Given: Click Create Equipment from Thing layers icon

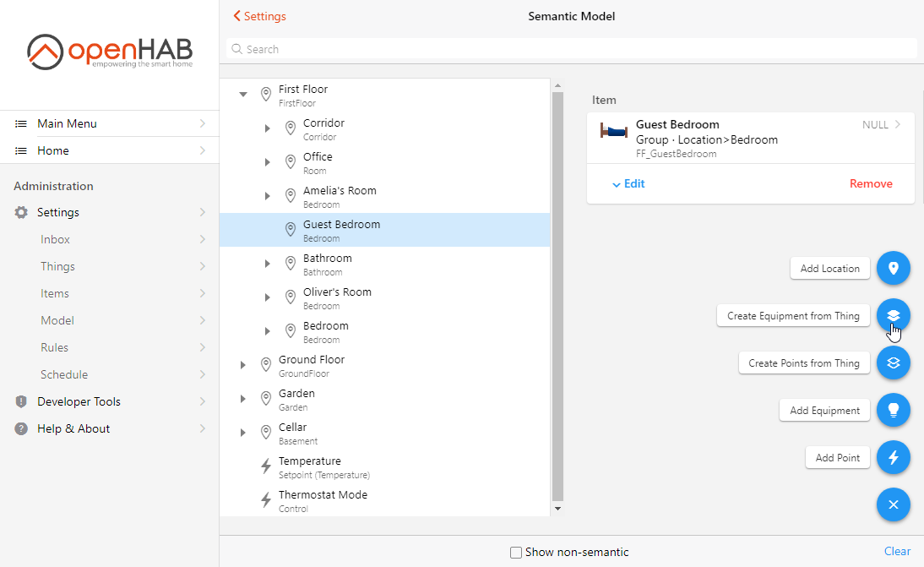Looking at the screenshot, I should pos(893,316).
